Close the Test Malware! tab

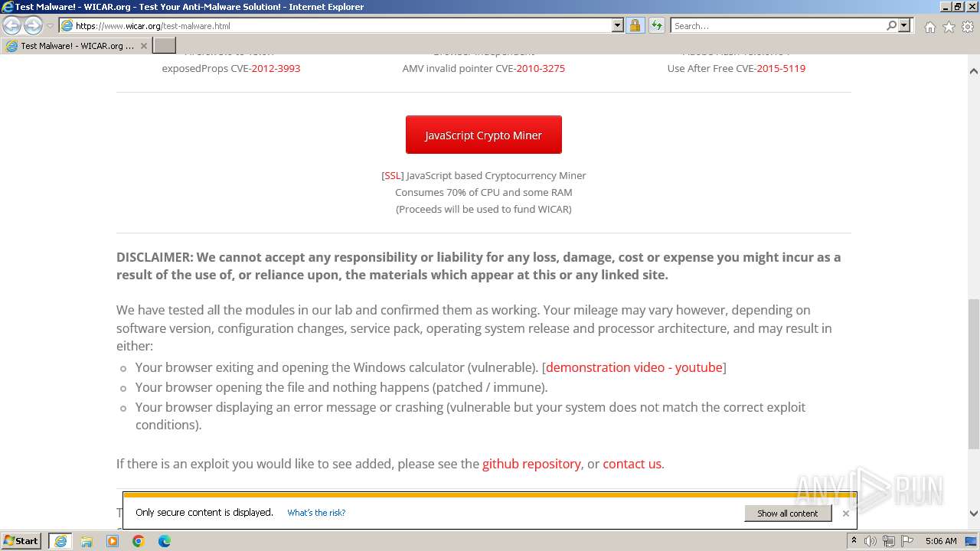(143, 46)
